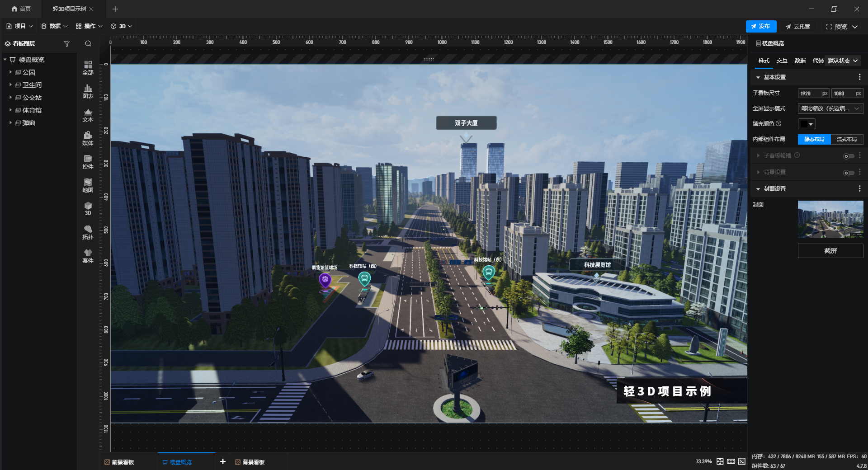Click the 封面 cover thumbnail image
The width and height of the screenshot is (868, 470).
(830, 219)
